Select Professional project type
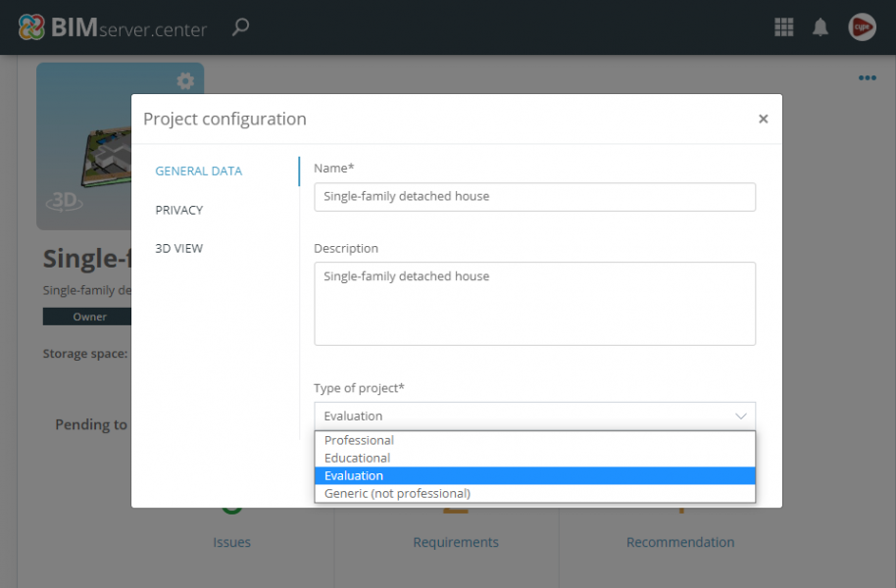 [359, 440]
